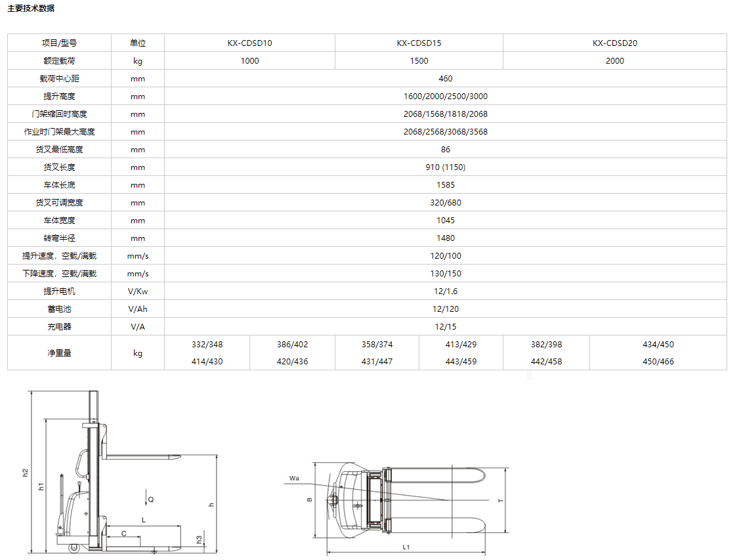Select the 额定载荷 row label

[x=59, y=61]
